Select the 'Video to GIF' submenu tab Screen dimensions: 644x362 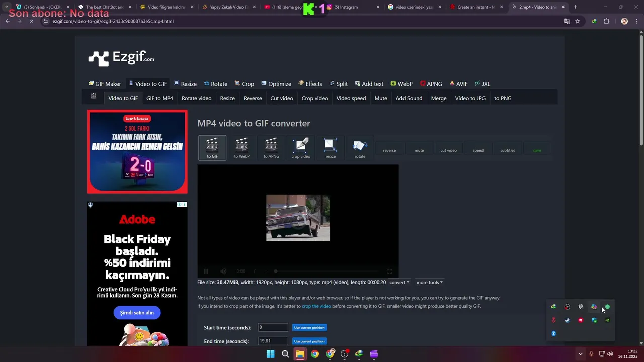123,98
